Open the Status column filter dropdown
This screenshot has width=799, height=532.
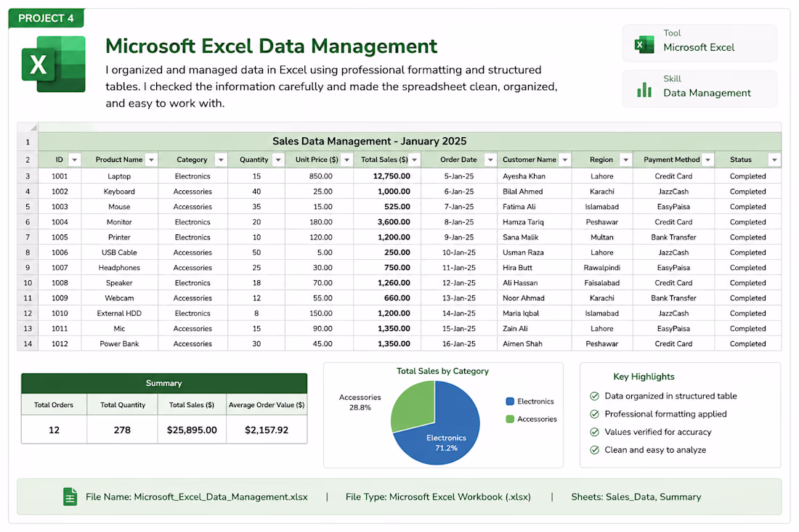(774, 160)
